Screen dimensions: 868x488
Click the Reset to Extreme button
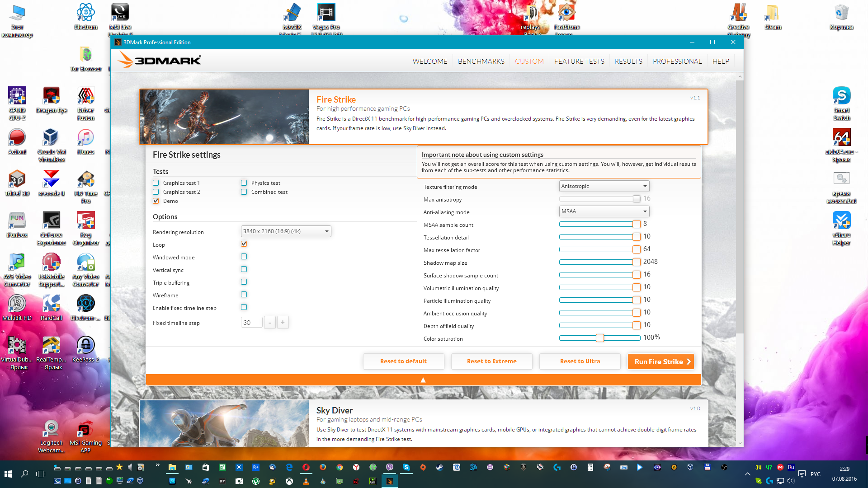pyautogui.click(x=491, y=361)
